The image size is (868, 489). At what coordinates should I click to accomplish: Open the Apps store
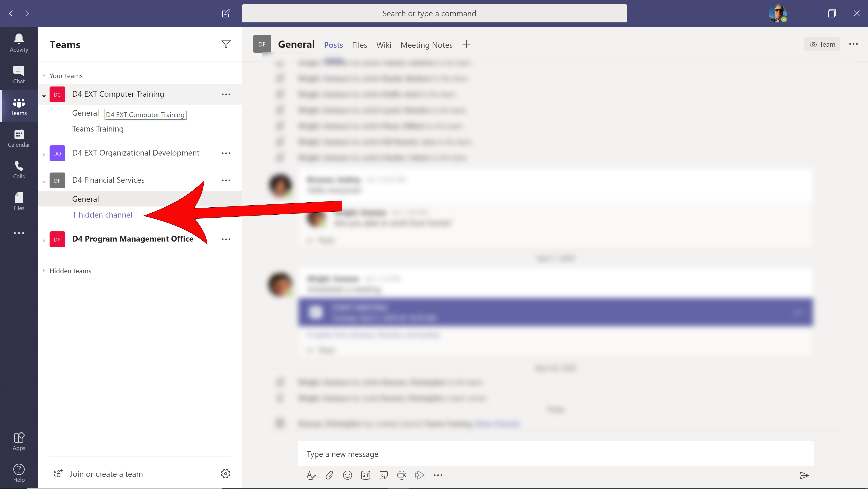(x=19, y=441)
